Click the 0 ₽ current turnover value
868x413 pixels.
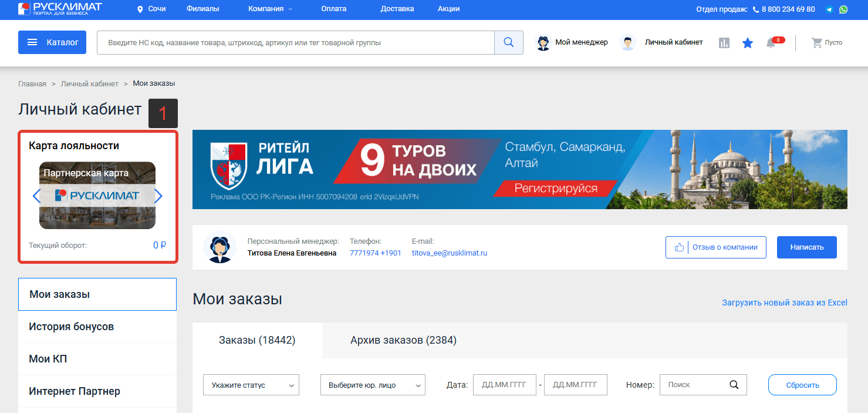pyautogui.click(x=160, y=245)
